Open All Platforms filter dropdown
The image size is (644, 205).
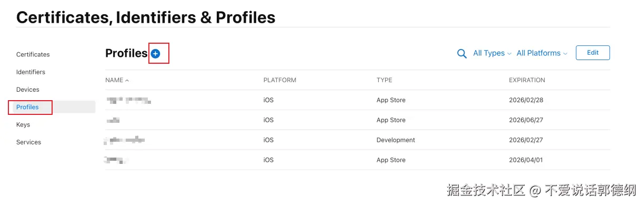pyautogui.click(x=542, y=53)
